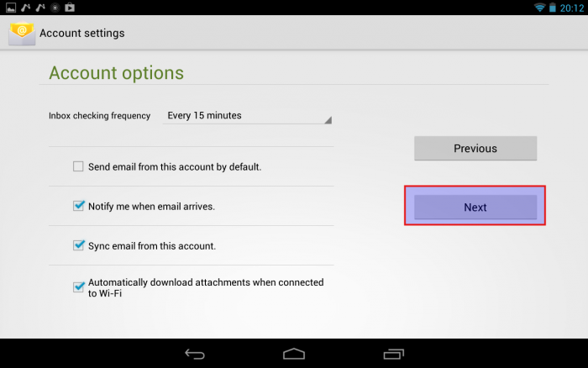Disable automatic attachment download on Wi-Fi checkbox
Viewport: 588px width, 368px height.
[x=78, y=287]
